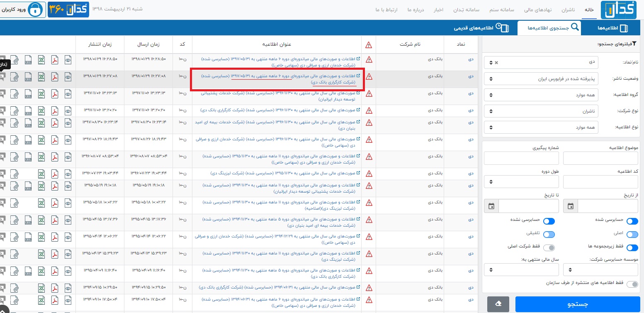The height and width of the screenshot is (313, 644).
Task: Click the موضوع اطلاعیه input field
Action: pos(600,158)
